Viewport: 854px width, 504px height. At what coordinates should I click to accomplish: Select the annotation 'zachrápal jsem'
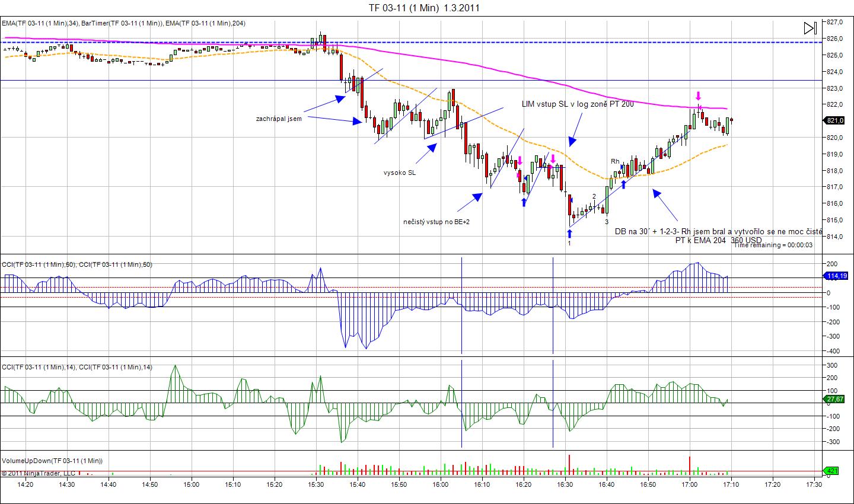pyautogui.click(x=279, y=119)
